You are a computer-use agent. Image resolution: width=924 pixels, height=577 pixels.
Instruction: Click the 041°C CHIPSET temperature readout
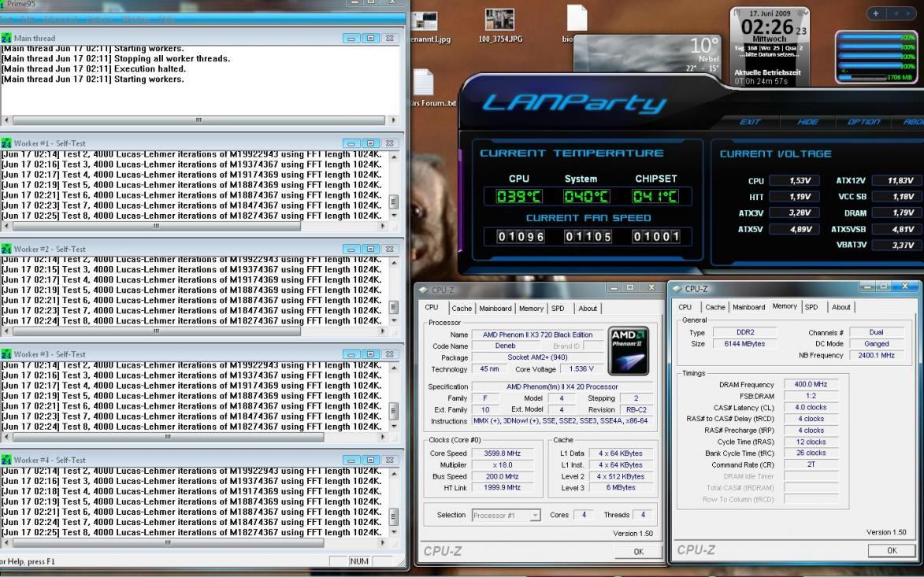(655, 196)
